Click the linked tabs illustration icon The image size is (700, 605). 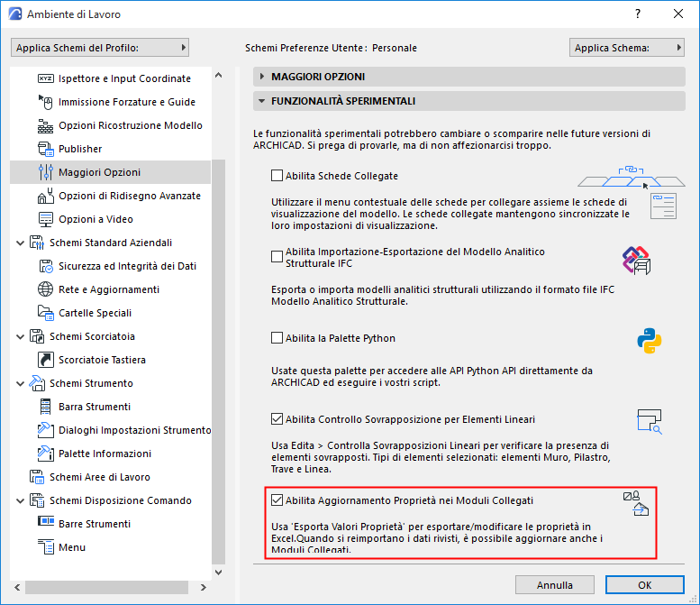pos(632,178)
